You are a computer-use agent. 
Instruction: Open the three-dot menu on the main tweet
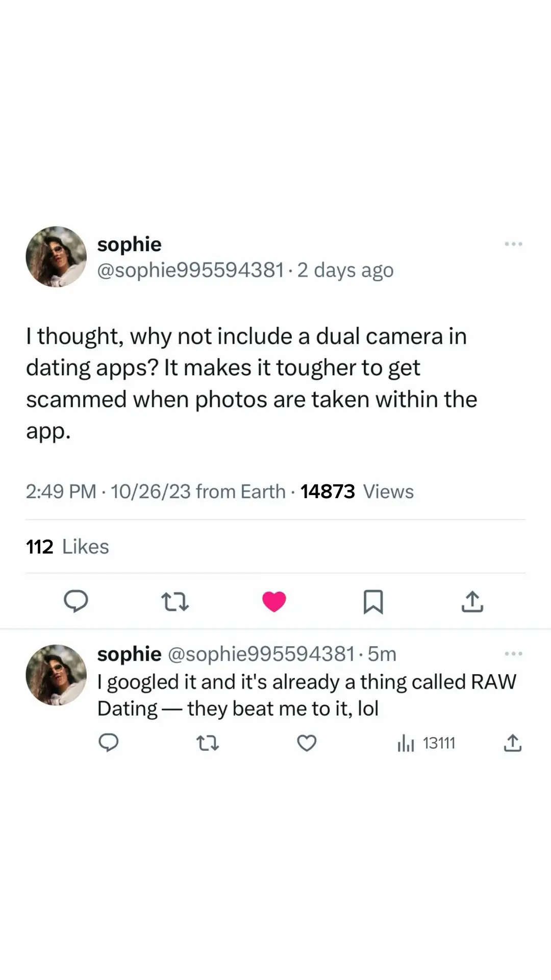pyautogui.click(x=513, y=244)
